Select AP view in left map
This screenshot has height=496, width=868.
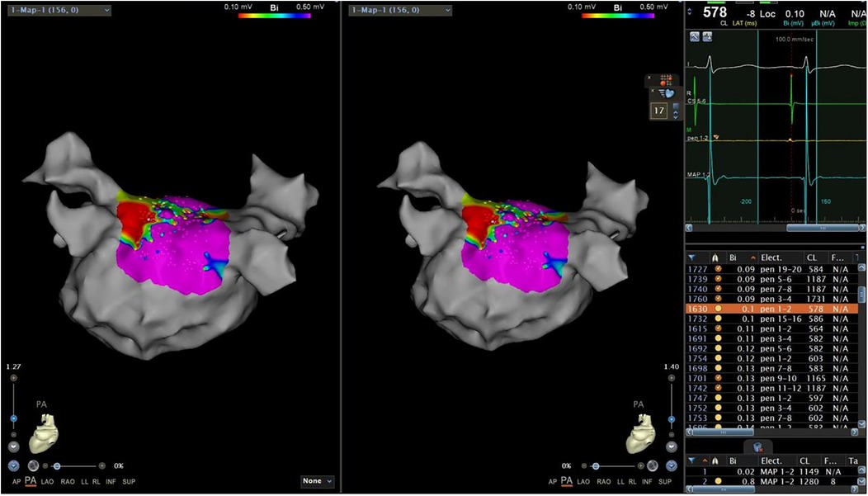tap(17, 482)
